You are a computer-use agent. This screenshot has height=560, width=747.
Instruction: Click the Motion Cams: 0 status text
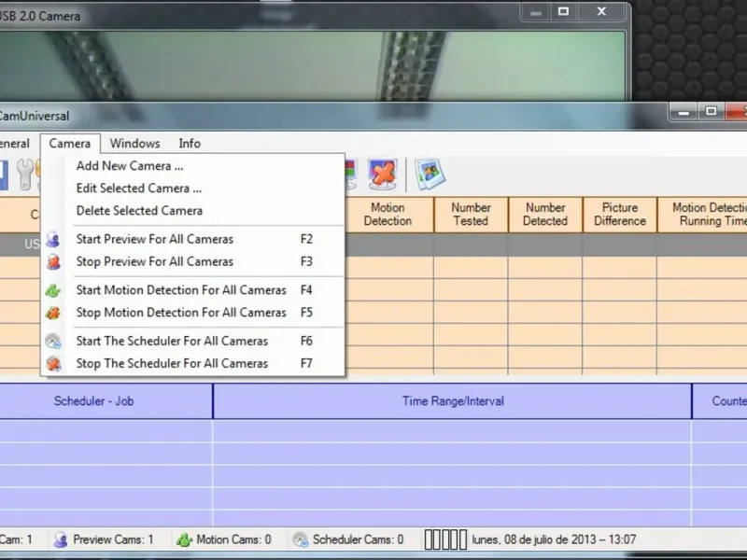234,539
